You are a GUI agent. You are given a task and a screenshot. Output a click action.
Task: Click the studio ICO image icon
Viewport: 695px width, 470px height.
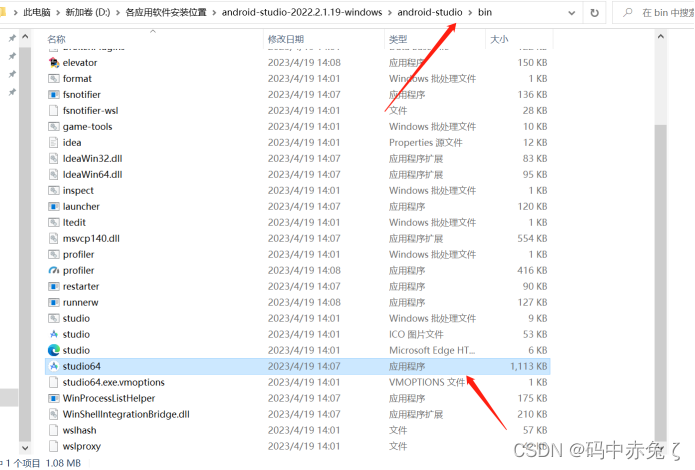tap(54, 334)
